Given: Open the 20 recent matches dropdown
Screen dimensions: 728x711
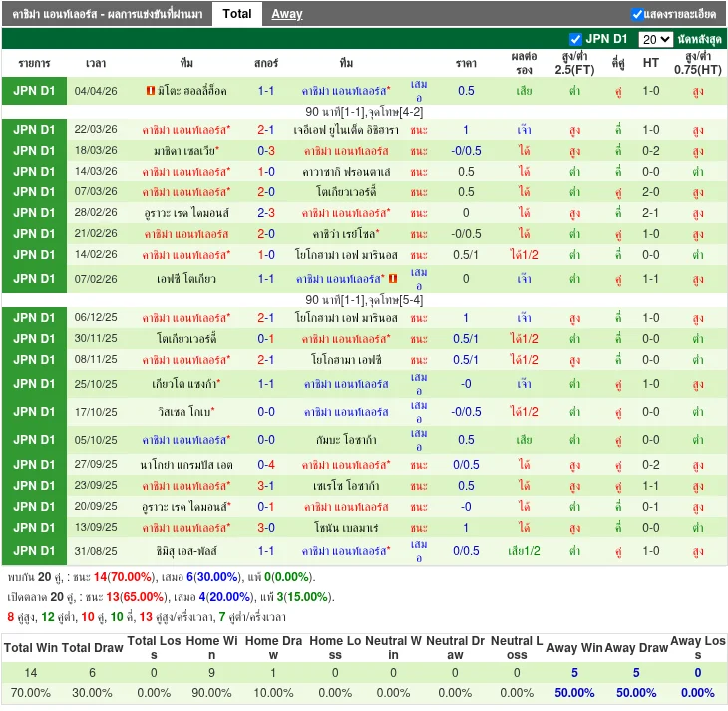Looking at the screenshot, I should [x=655, y=39].
